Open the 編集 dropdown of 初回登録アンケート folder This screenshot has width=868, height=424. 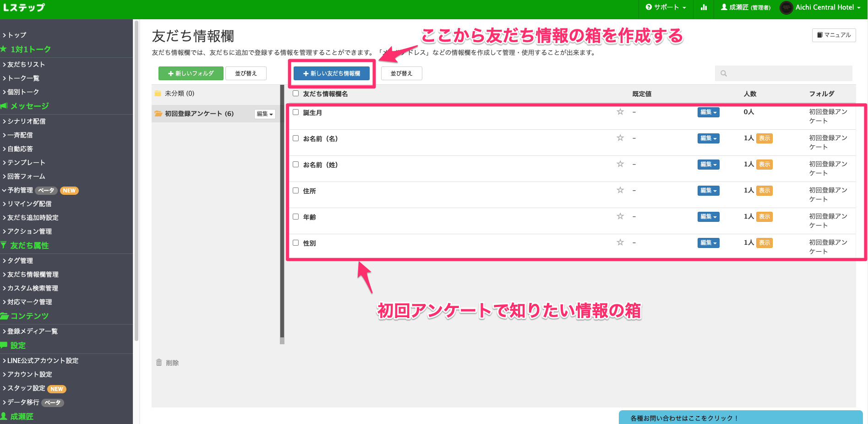tap(265, 114)
